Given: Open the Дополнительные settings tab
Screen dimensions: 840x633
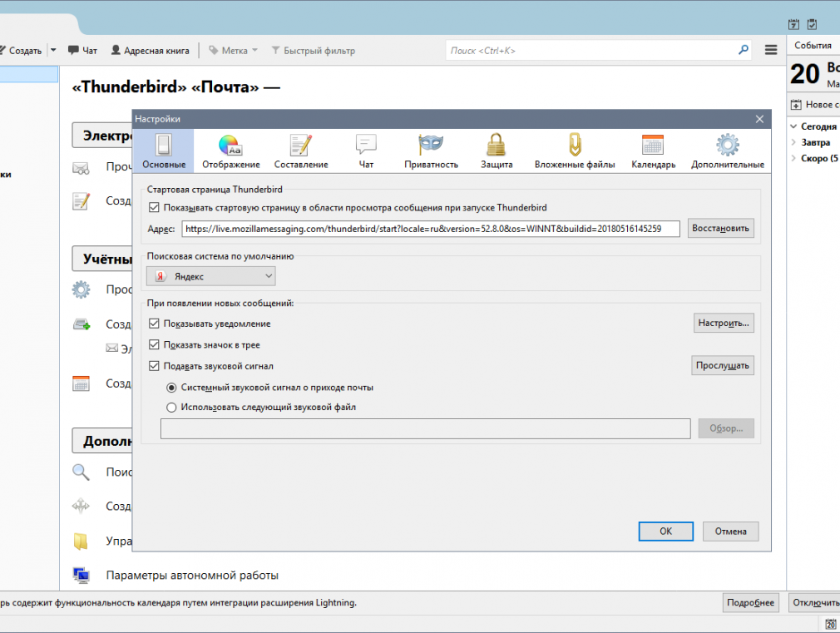Looking at the screenshot, I should coord(728,151).
